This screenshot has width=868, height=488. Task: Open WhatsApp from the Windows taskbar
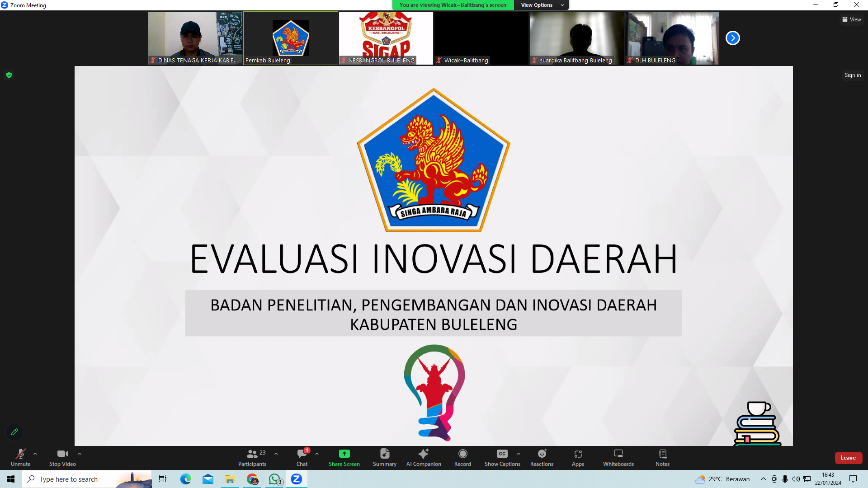coord(274,479)
